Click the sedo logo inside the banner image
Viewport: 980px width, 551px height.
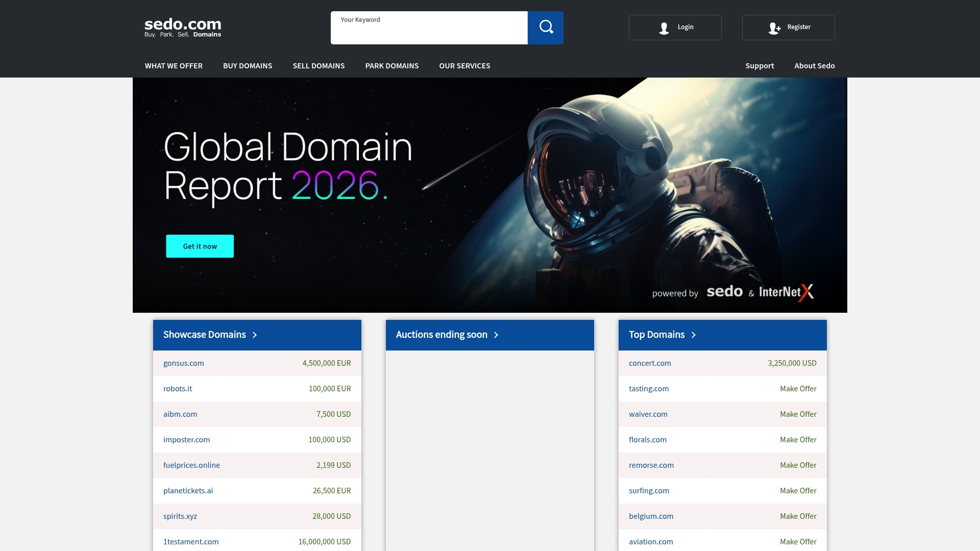click(724, 292)
